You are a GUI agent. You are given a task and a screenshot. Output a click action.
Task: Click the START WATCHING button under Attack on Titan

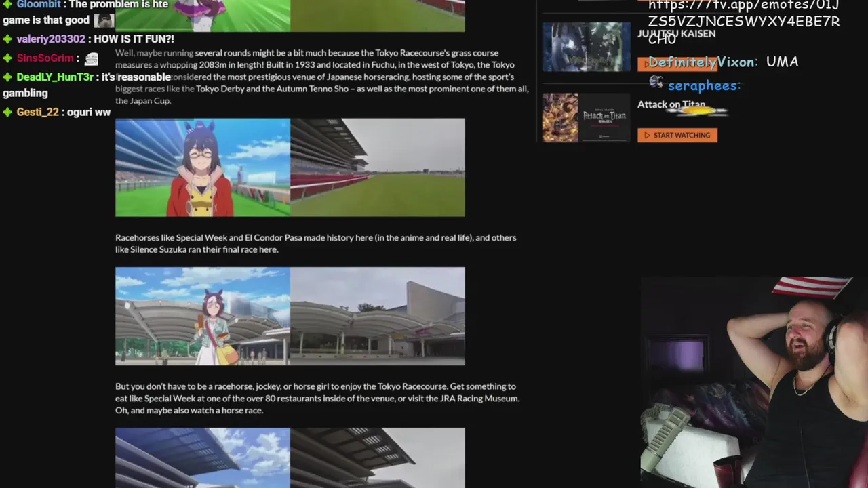coord(677,135)
